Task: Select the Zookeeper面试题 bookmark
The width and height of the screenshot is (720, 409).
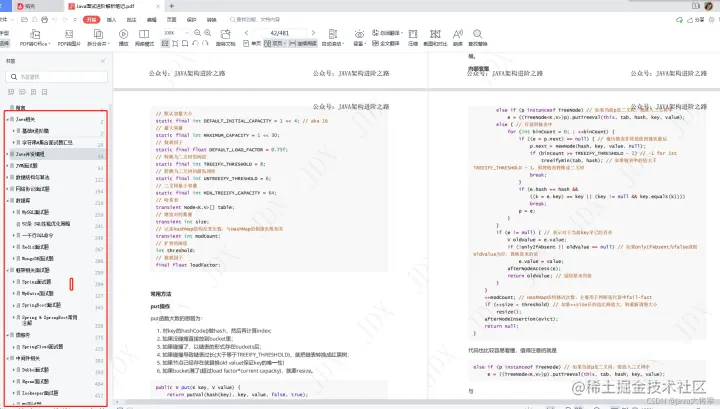Action: [40, 393]
